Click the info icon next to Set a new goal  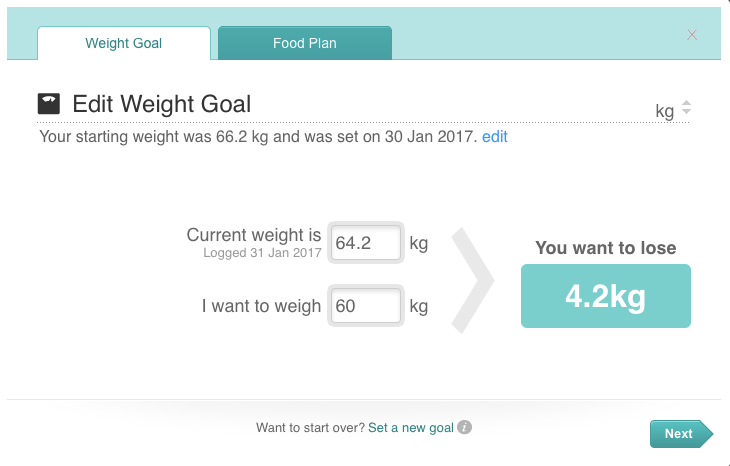464,427
